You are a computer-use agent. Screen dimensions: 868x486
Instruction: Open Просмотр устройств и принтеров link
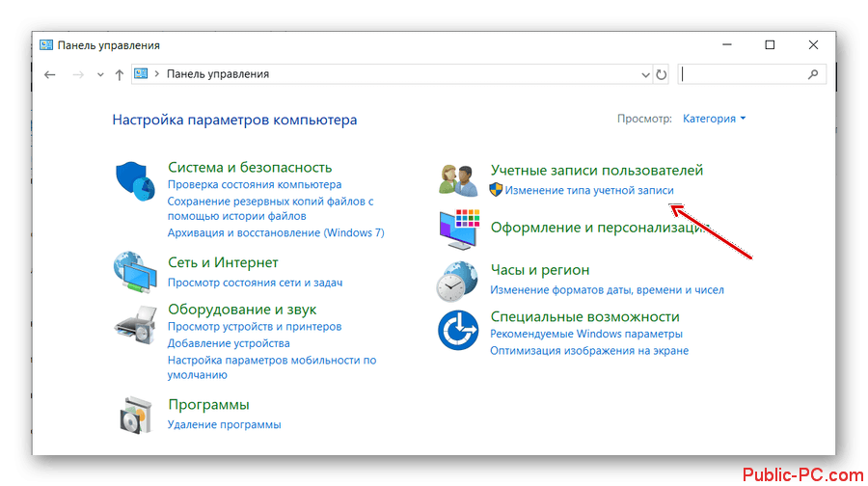pos(255,327)
